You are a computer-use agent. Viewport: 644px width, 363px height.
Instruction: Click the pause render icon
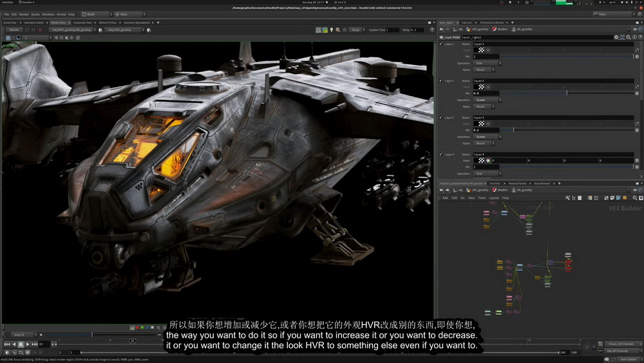click(33, 30)
